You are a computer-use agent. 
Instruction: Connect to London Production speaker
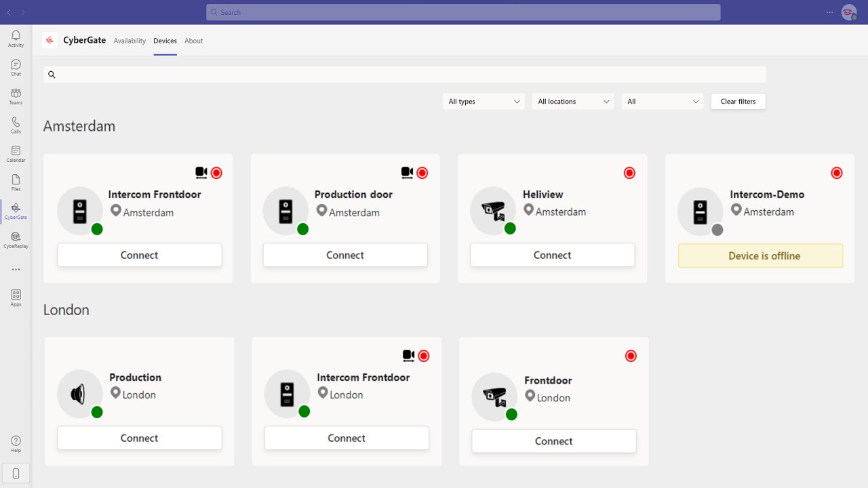click(x=140, y=438)
